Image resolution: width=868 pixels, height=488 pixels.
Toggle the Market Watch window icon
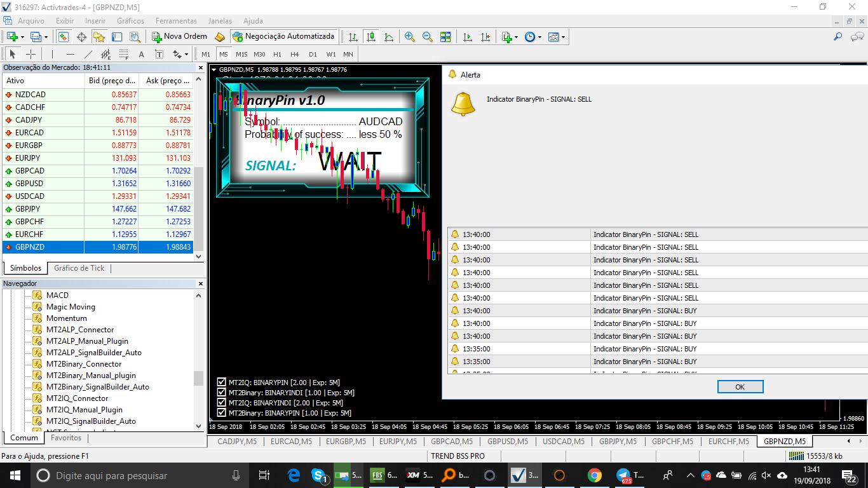tap(64, 37)
